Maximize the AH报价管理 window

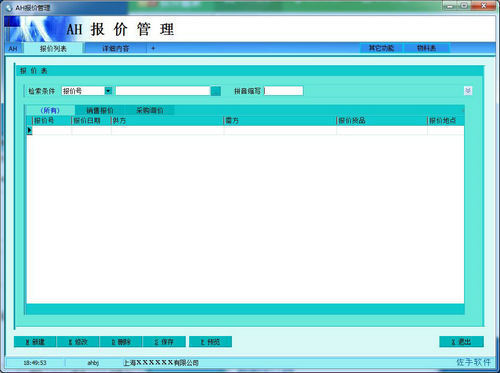(x=464, y=6)
